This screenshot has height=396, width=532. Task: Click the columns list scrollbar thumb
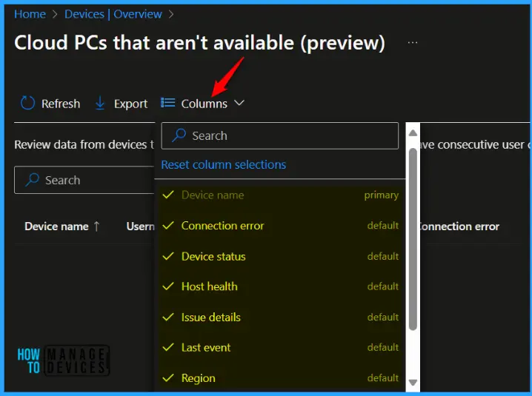(413, 239)
